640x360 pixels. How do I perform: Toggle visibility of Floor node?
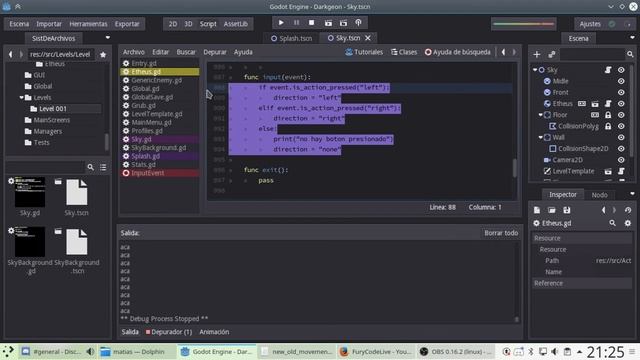[x=621, y=115]
